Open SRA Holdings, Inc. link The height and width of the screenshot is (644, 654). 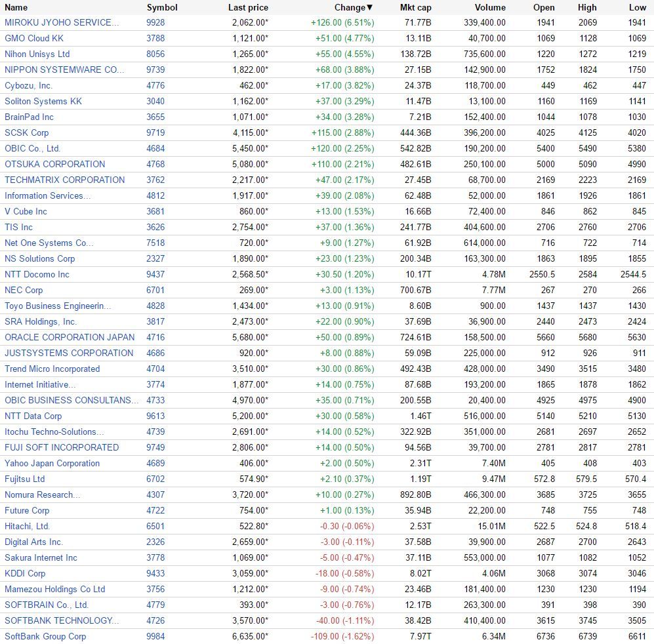41,321
